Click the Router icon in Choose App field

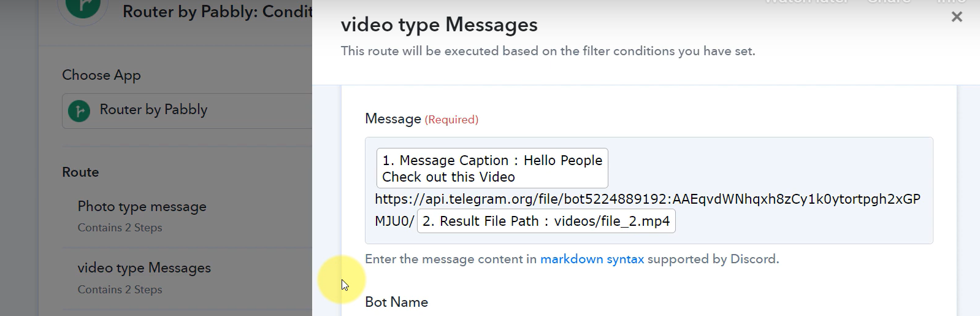pyautogui.click(x=79, y=111)
